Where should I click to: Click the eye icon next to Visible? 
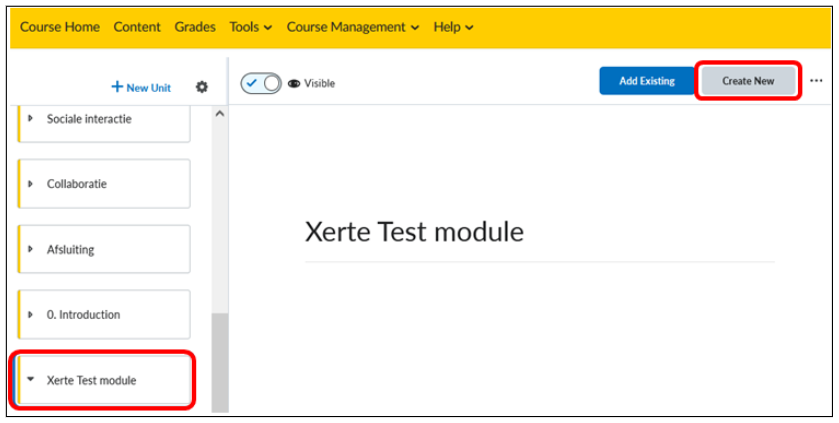[x=294, y=83]
